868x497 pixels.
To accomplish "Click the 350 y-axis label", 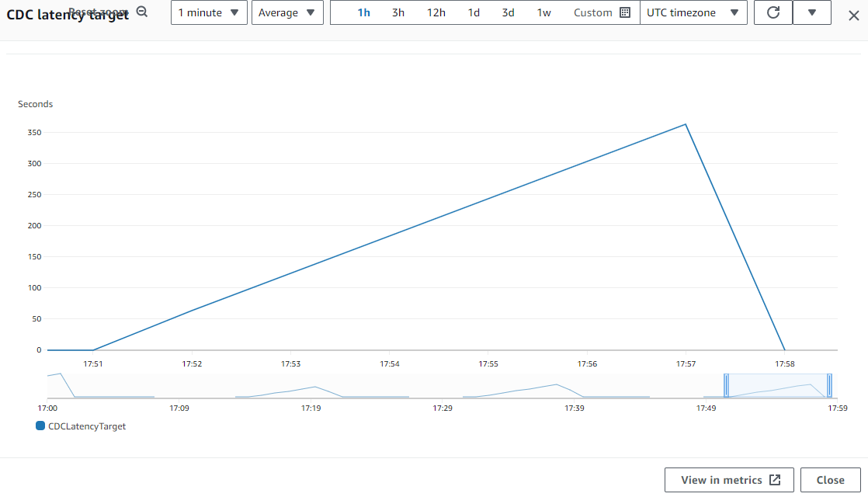I will tap(34, 132).
